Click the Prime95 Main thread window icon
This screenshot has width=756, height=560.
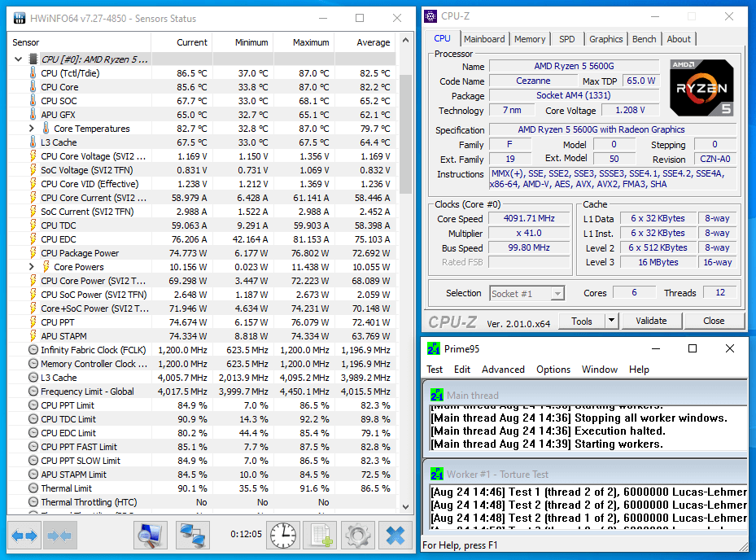pyautogui.click(x=437, y=396)
